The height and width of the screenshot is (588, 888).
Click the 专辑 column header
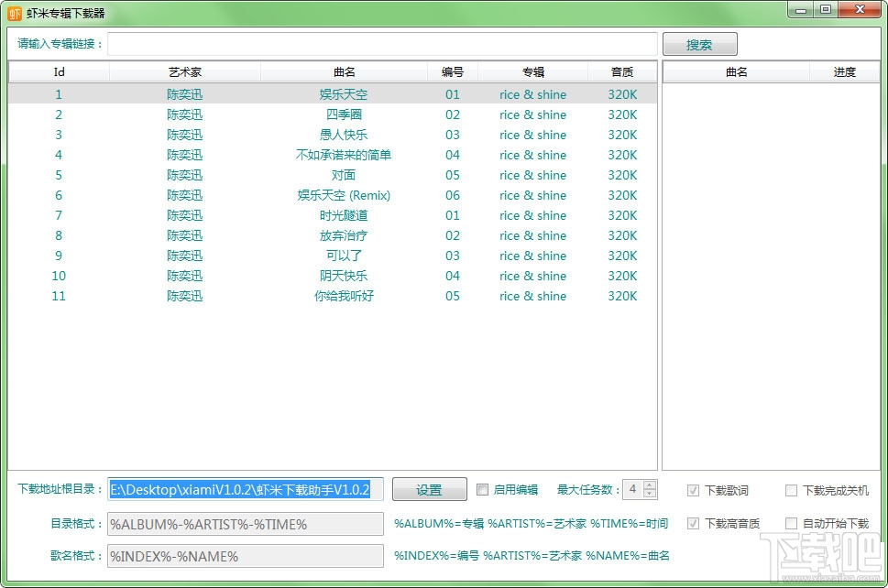click(x=533, y=71)
